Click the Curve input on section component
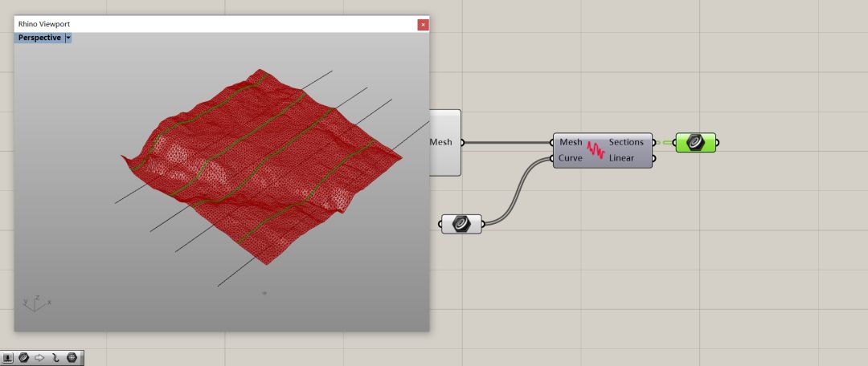This screenshot has height=366, width=868. [571, 158]
